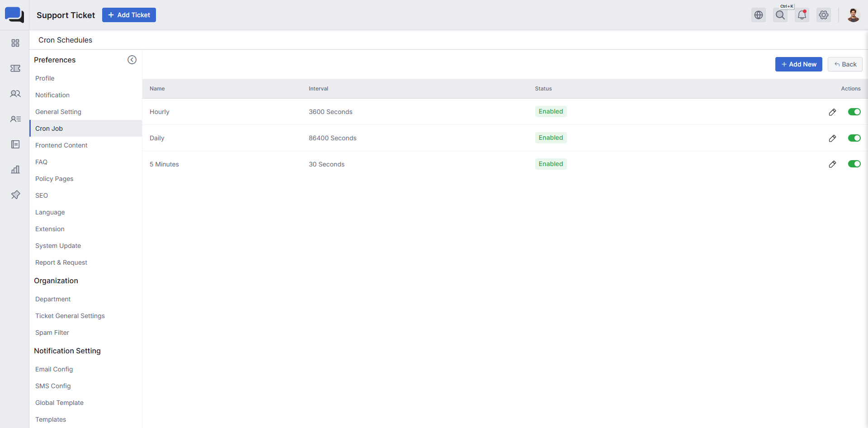This screenshot has height=428, width=868.
Task: Edit the Daily cron schedule
Action: (x=832, y=138)
